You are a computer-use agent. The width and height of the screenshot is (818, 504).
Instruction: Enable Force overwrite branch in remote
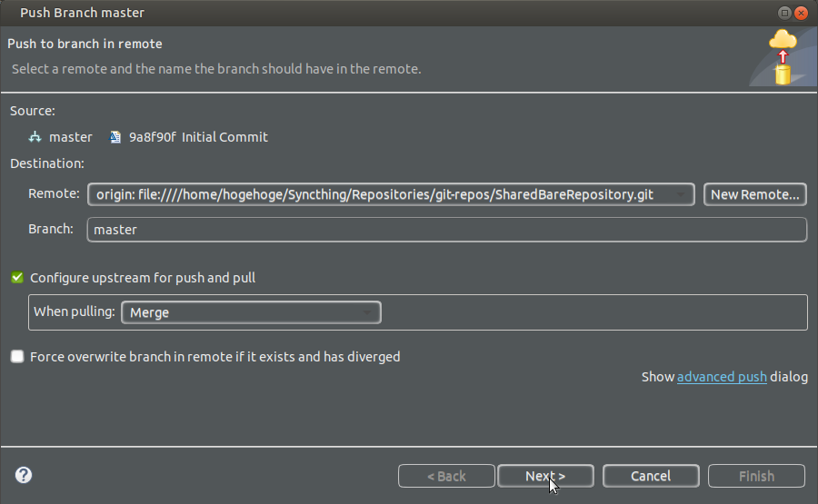17,357
